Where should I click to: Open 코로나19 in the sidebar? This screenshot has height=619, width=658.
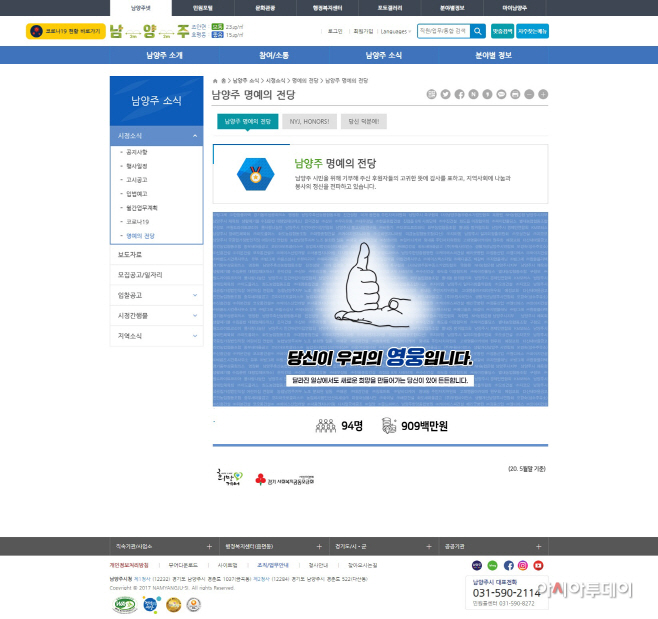[x=138, y=222]
